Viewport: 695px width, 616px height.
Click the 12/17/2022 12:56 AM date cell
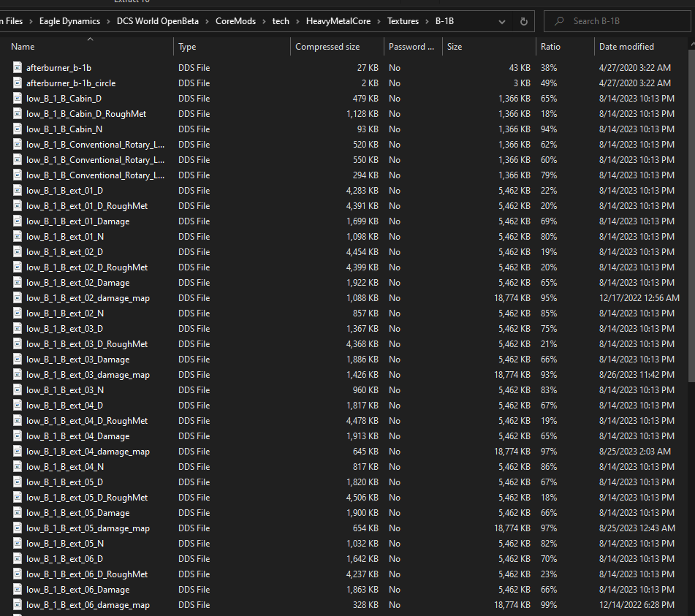639,298
